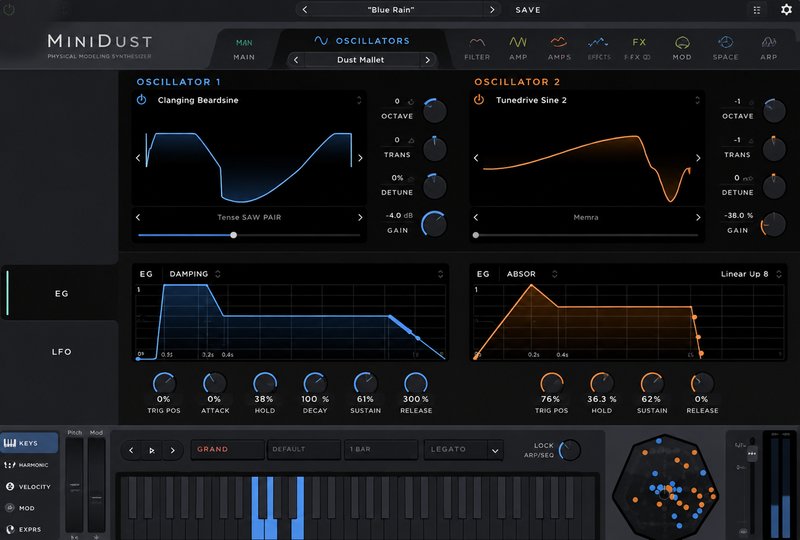The width and height of the screenshot is (800, 540).
Task: Click left arrow beside Memra
Action: pyautogui.click(x=476, y=217)
